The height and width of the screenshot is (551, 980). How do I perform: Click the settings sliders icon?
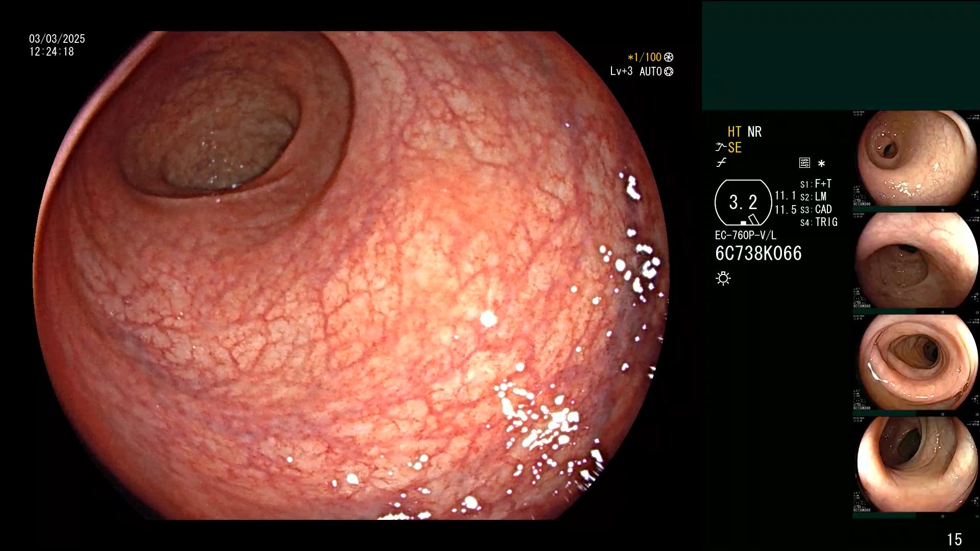pos(804,163)
